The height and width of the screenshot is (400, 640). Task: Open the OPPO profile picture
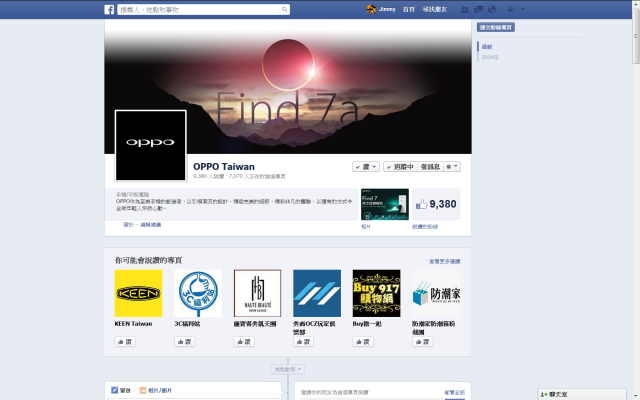pos(151,145)
